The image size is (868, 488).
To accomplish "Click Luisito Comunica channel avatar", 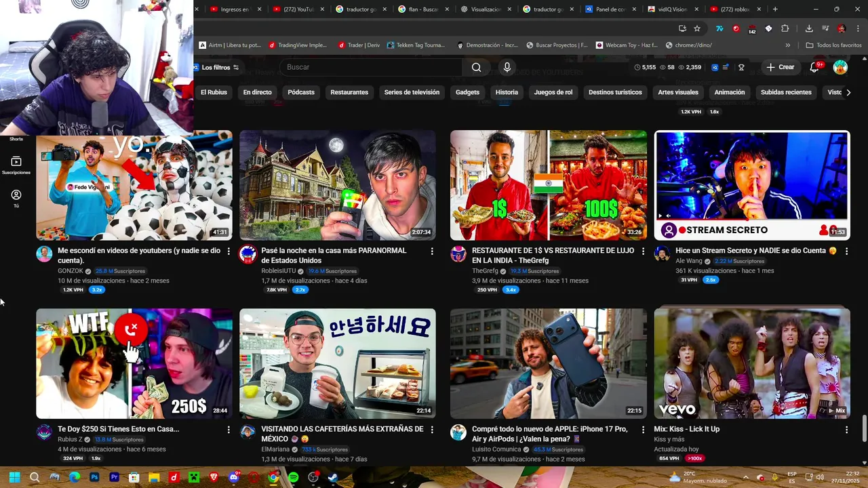I will coord(458,432).
